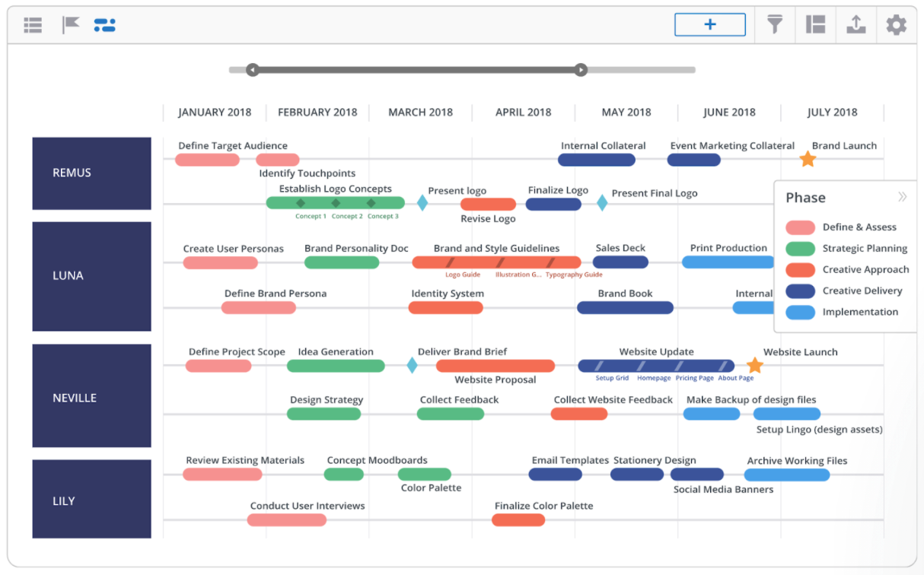Select the active timeline view icon
The image size is (924, 575).
pos(105,24)
